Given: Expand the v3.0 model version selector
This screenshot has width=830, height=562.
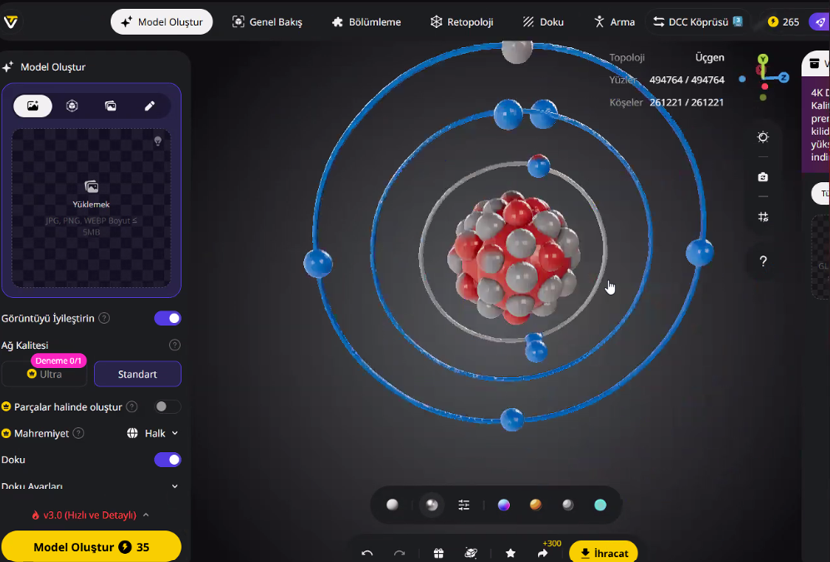Looking at the screenshot, I should click(x=91, y=515).
